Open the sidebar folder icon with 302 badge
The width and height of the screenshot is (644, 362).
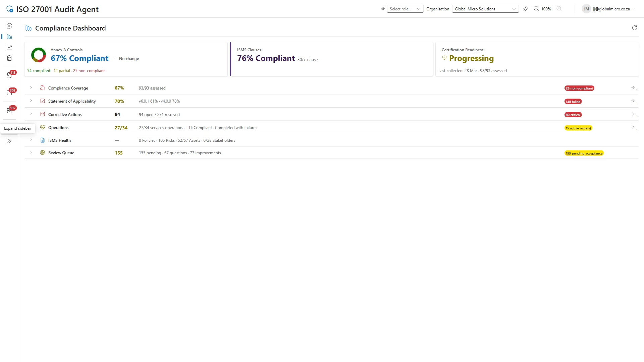tap(9, 92)
